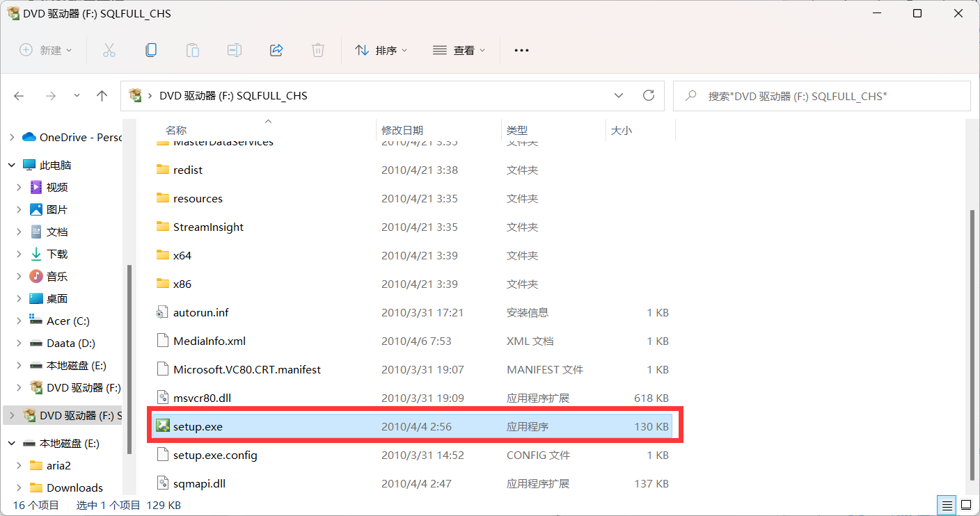Open the setup.exe application file

pos(198,426)
